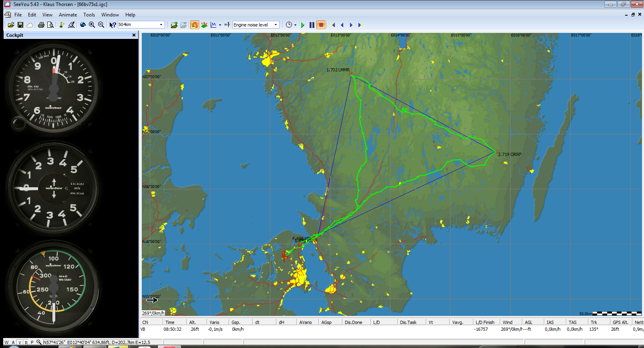
Task: Jump to flight start with first arrow
Action: pyautogui.click(x=333, y=25)
